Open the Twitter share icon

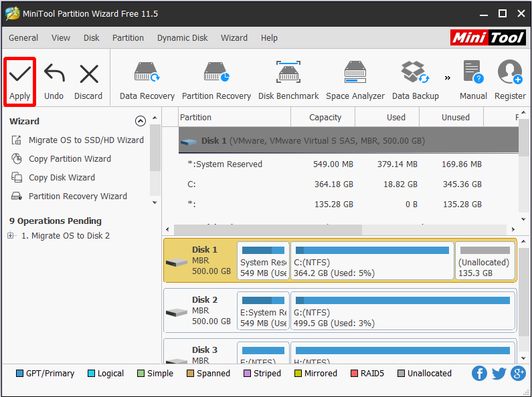(499, 374)
